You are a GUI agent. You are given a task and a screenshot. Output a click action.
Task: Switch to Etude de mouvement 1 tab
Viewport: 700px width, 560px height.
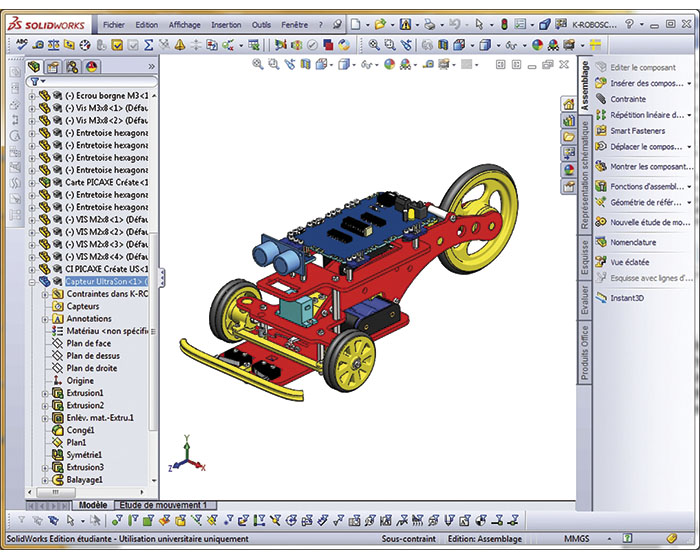[162, 505]
